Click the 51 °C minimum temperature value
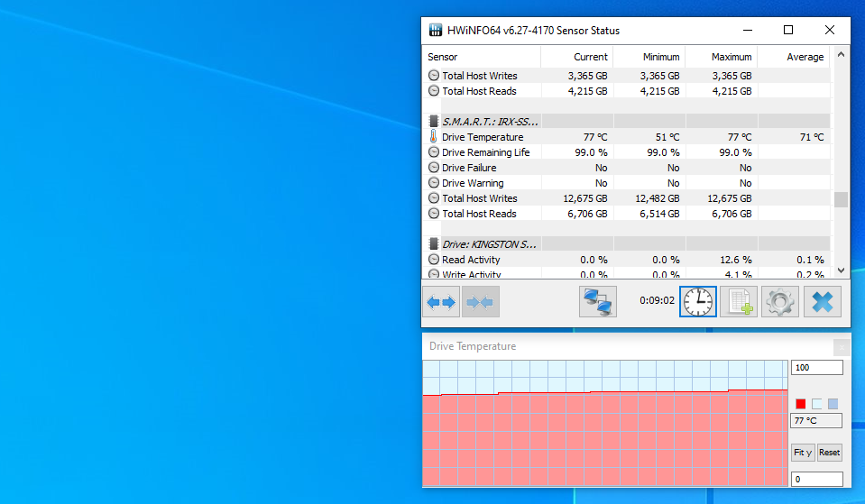 [667, 137]
